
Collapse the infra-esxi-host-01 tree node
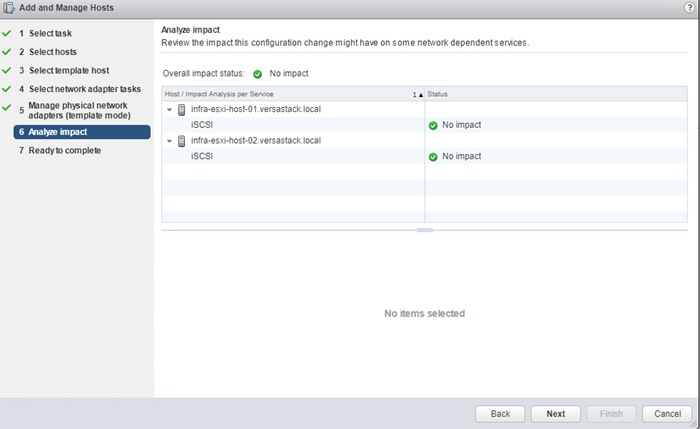click(x=169, y=109)
